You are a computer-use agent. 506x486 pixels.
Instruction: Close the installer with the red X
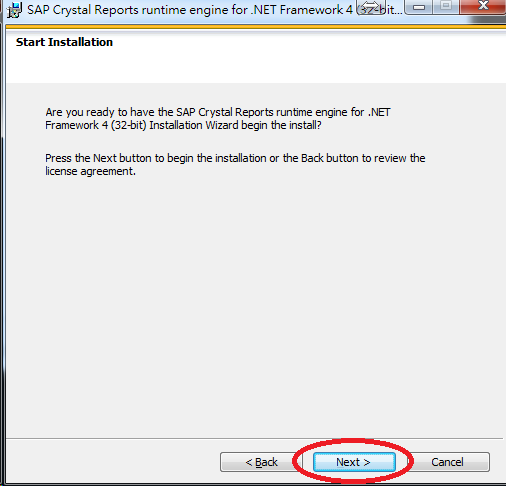483,6
